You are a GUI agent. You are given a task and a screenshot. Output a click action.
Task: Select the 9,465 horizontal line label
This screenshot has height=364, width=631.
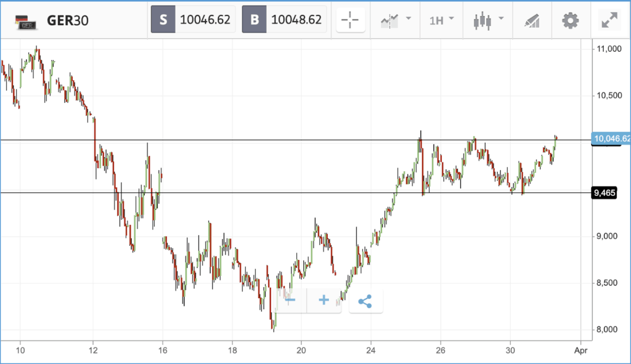click(605, 193)
